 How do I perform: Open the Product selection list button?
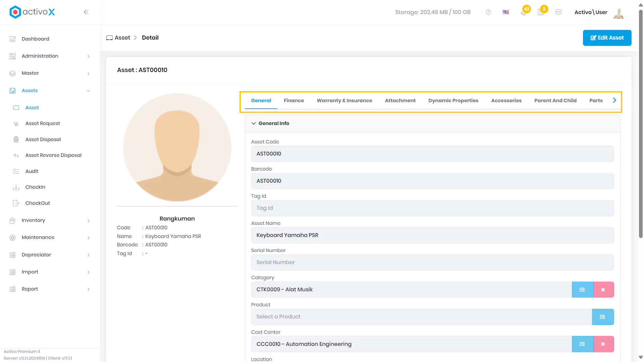[602, 317]
